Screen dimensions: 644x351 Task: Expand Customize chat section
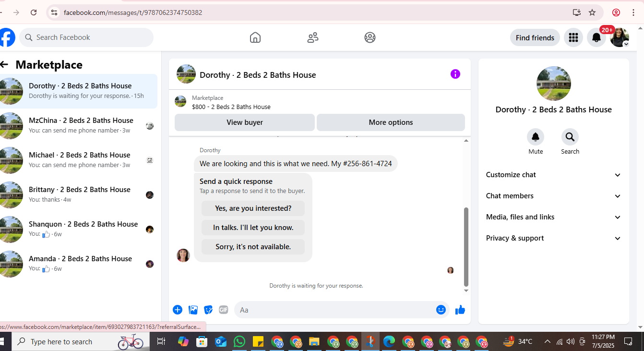(554, 175)
